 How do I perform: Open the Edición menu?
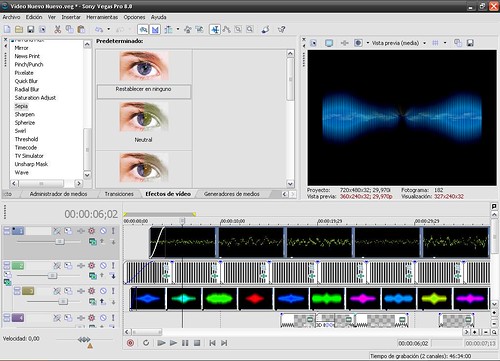34,17
